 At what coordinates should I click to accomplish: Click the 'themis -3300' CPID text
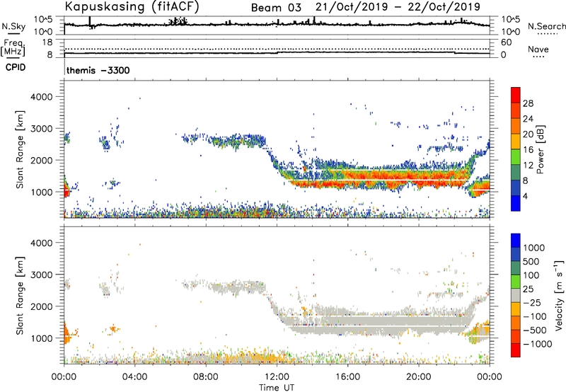pos(98,70)
